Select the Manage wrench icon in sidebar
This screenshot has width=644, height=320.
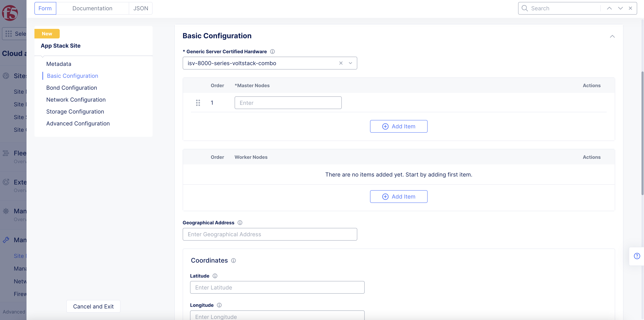(6, 240)
